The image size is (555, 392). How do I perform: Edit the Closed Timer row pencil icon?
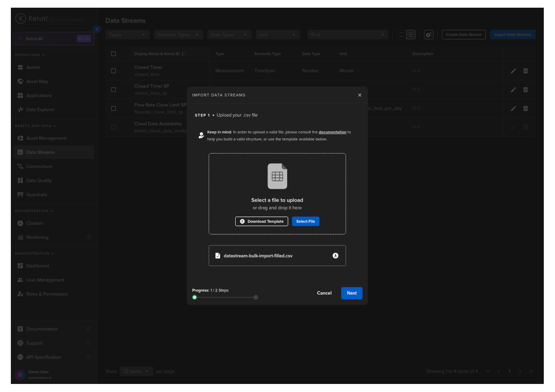pos(513,71)
